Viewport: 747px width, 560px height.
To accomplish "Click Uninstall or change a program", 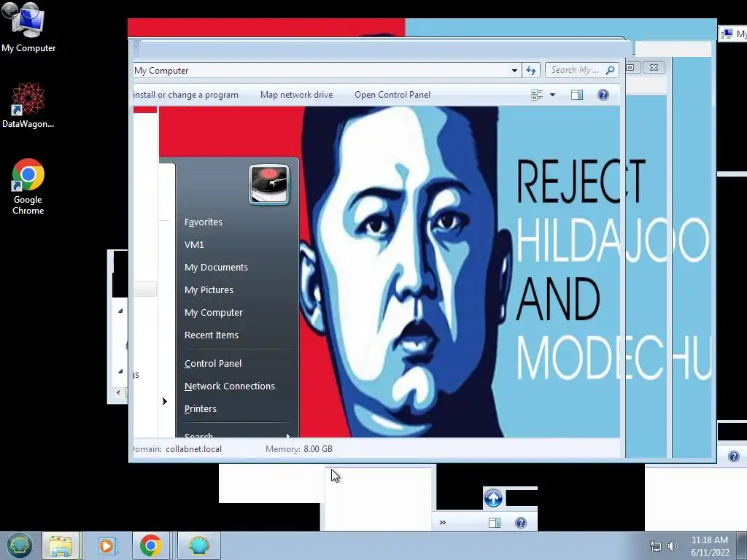I will [x=186, y=95].
